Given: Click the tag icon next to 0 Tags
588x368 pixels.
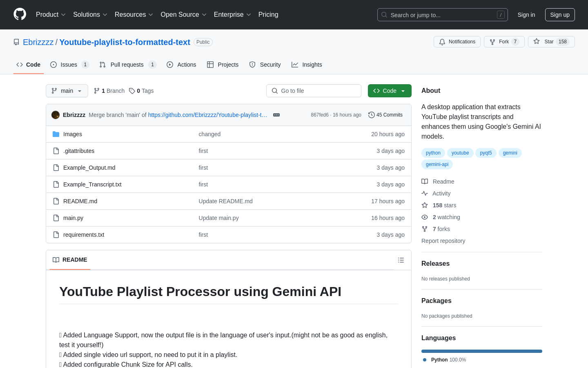Looking at the screenshot, I should pos(132,91).
